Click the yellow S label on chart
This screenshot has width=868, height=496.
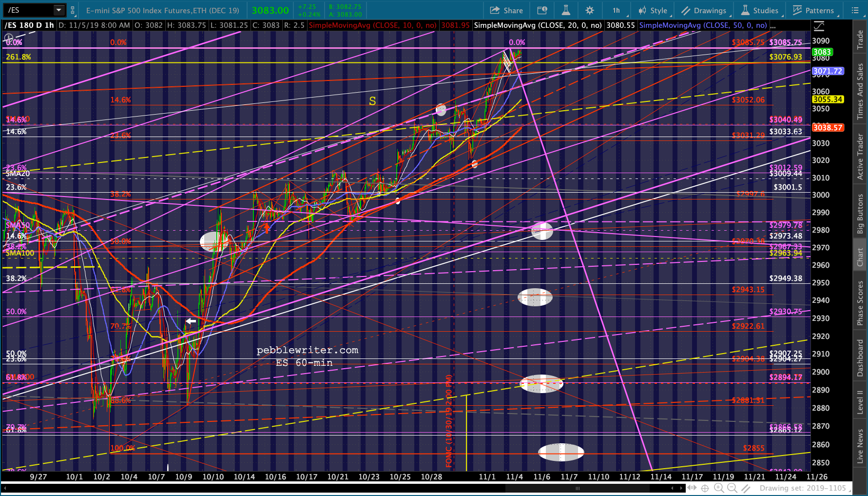point(372,101)
